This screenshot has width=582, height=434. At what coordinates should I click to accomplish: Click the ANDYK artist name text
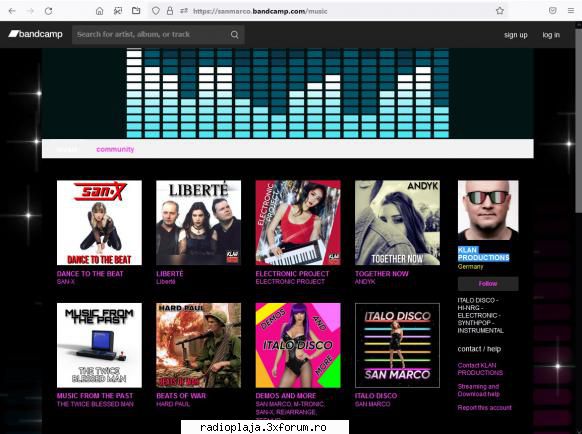pos(365,282)
